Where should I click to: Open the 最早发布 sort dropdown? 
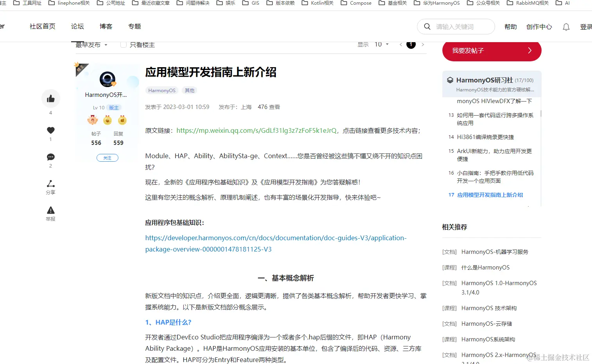point(91,45)
